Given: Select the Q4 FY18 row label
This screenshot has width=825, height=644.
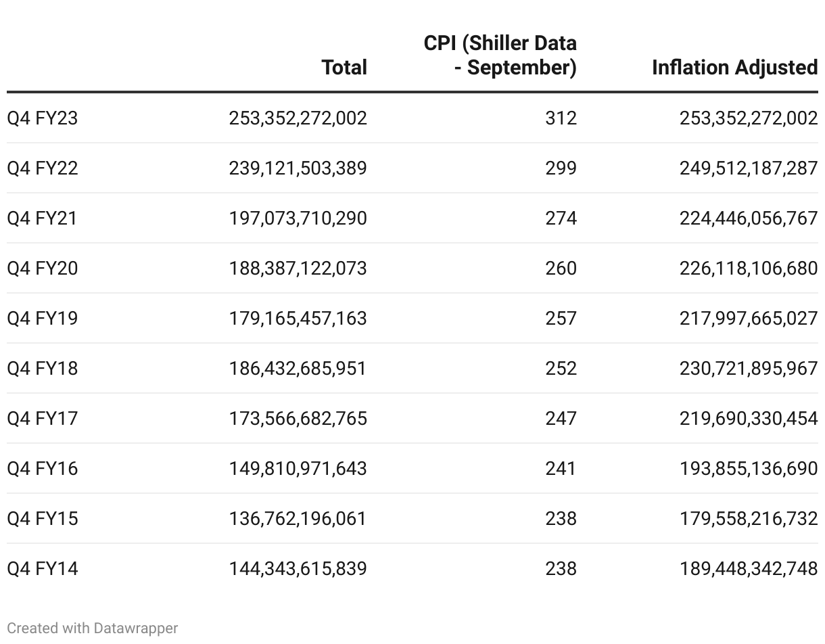Looking at the screenshot, I should [43, 369].
